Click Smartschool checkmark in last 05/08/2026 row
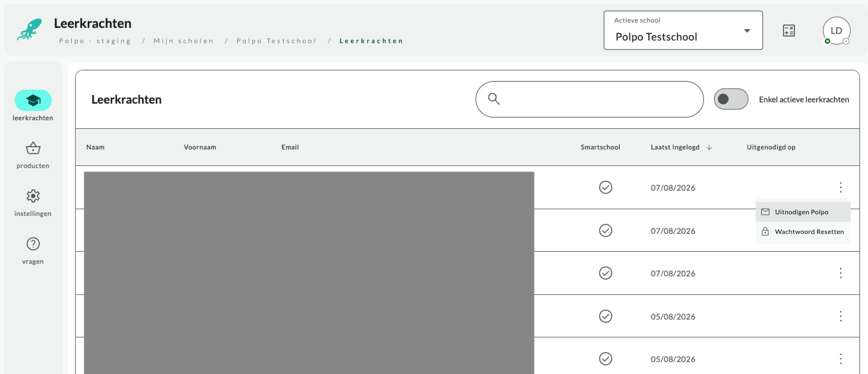 point(606,358)
